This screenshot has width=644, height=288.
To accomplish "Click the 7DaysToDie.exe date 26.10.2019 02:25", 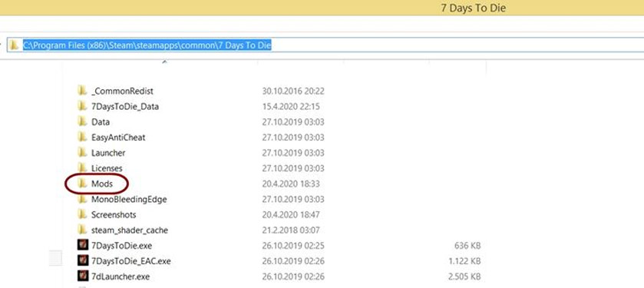I will click(x=293, y=246).
